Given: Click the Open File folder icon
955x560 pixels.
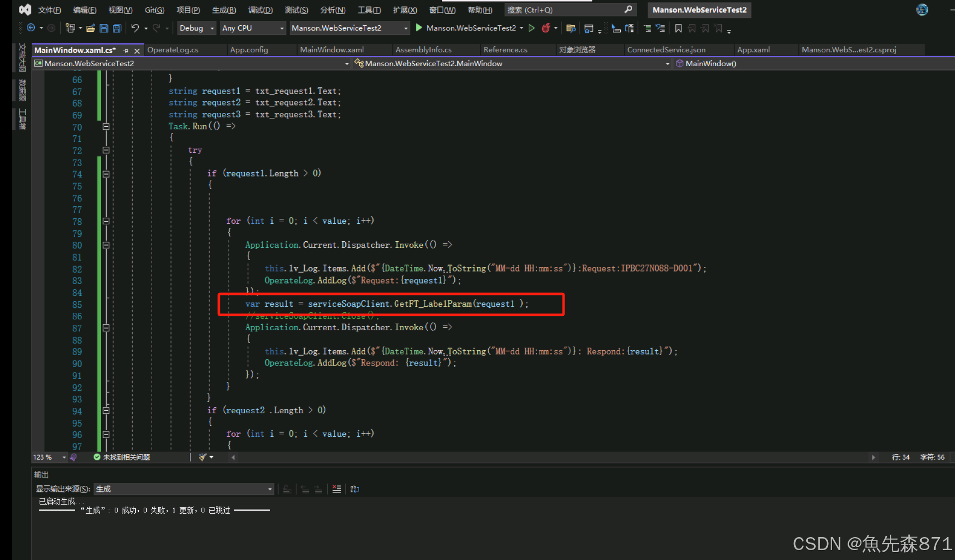Looking at the screenshot, I should [x=91, y=28].
